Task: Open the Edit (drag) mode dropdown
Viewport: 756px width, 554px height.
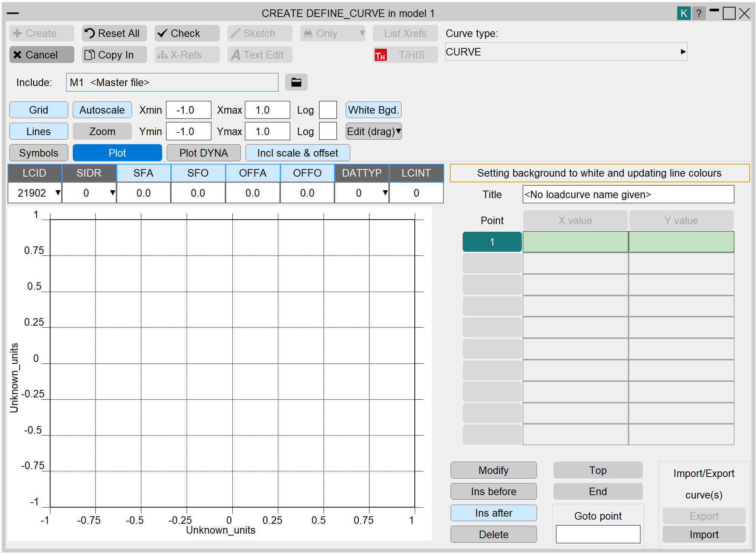Action: point(398,131)
